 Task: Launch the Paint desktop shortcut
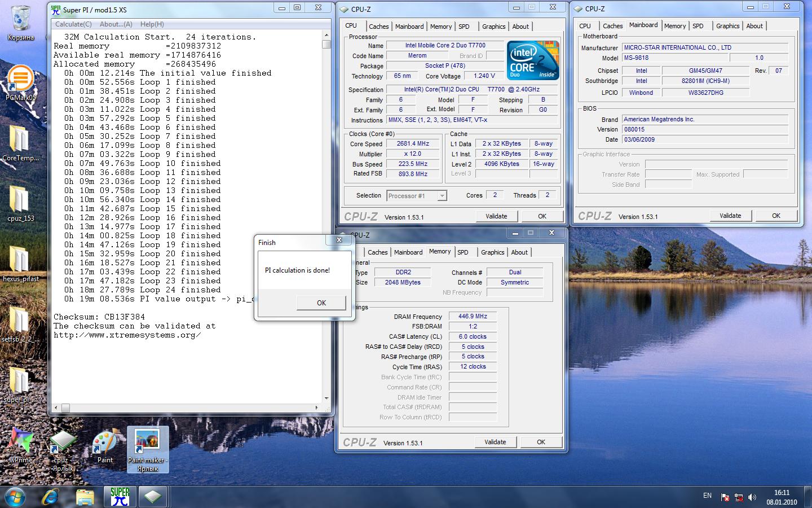coord(105,445)
